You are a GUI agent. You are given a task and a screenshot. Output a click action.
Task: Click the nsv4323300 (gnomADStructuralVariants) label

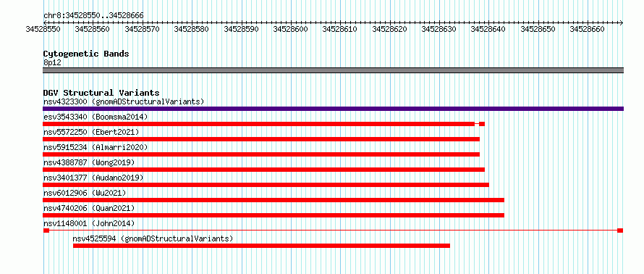click(124, 101)
